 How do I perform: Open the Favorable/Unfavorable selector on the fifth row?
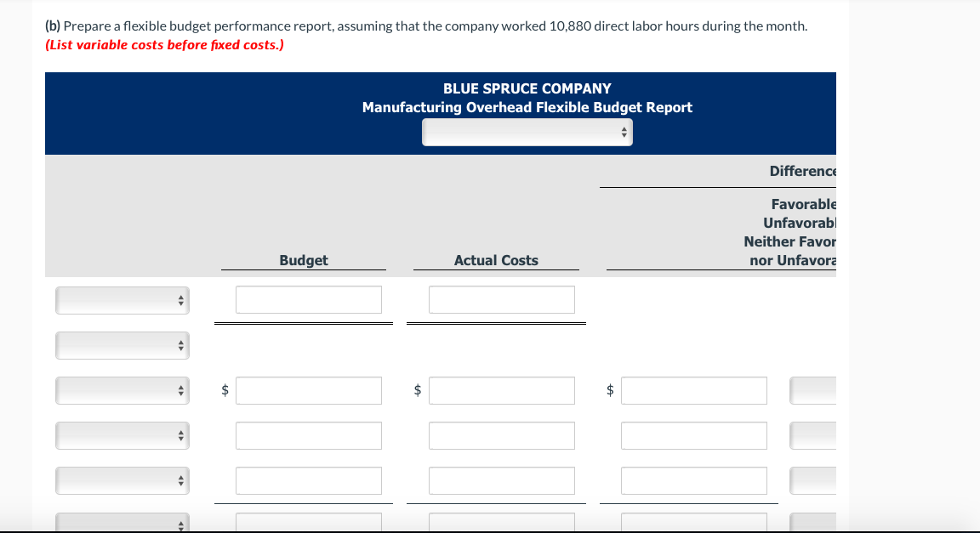click(x=814, y=480)
